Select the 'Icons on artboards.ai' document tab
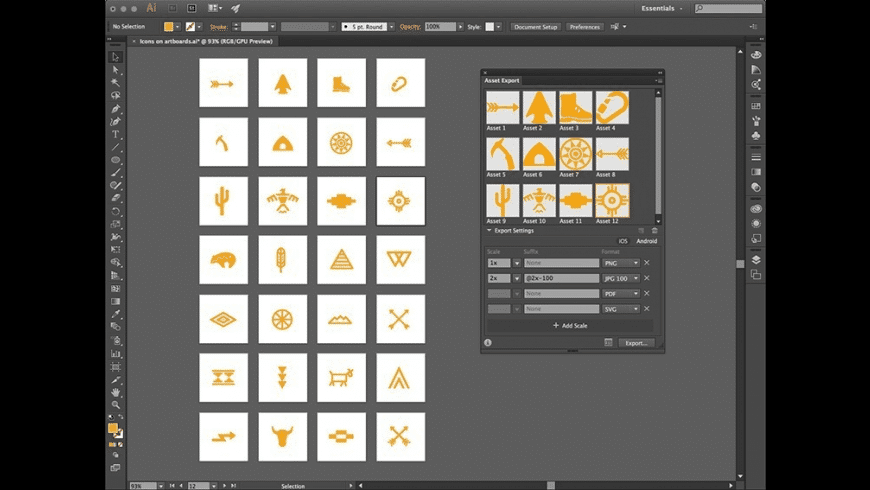The width and height of the screenshot is (870, 490). click(x=204, y=41)
